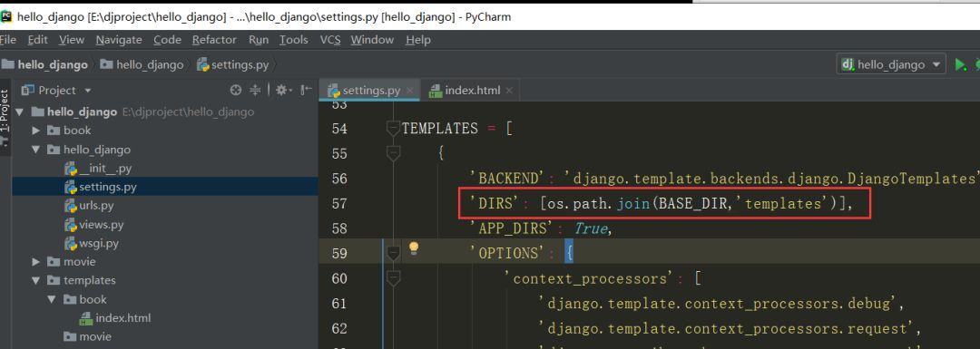Fold the dictionary block at line 55
Viewport: 980px width, 349px height.
click(x=393, y=153)
